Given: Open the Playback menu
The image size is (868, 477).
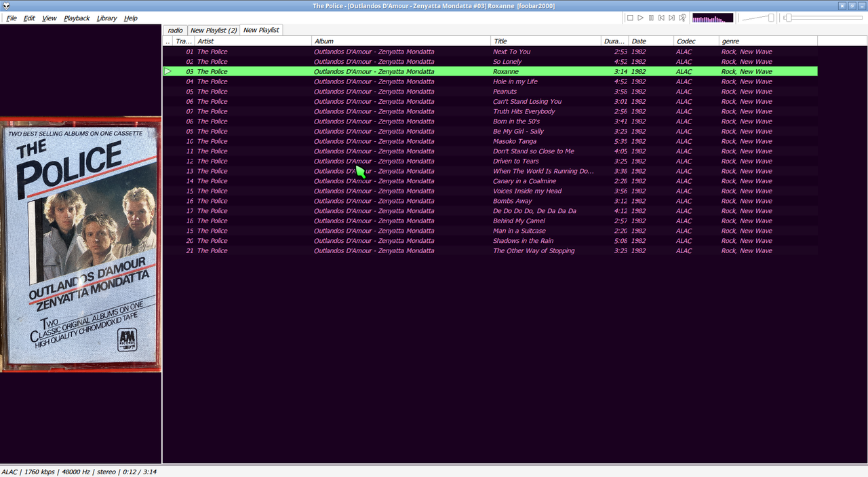Looking at the screenshot, I should tap(77, 18).
